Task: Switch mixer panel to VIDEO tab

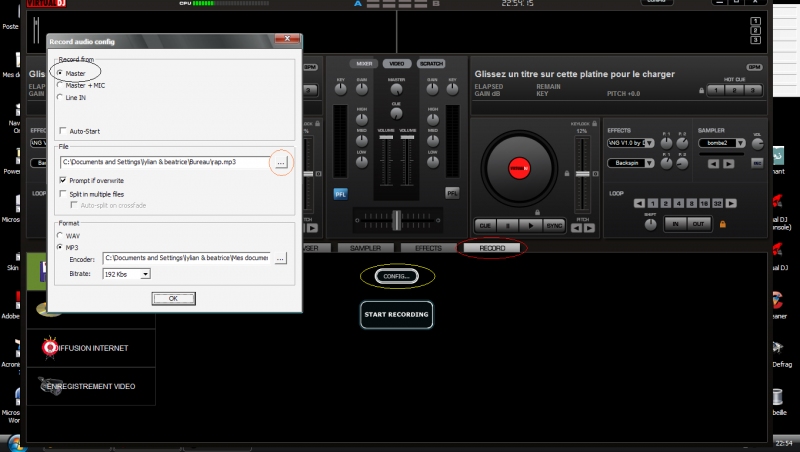Action: coord(396,63)
